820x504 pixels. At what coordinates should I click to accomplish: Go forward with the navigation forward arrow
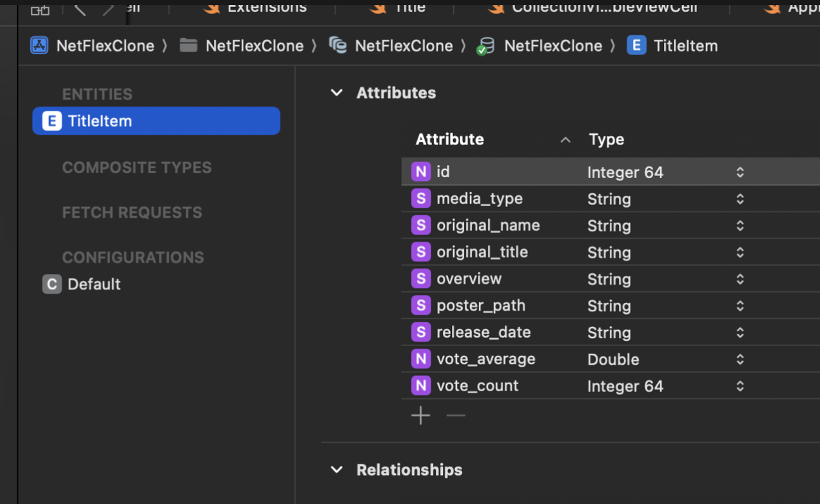coord(108,8)
